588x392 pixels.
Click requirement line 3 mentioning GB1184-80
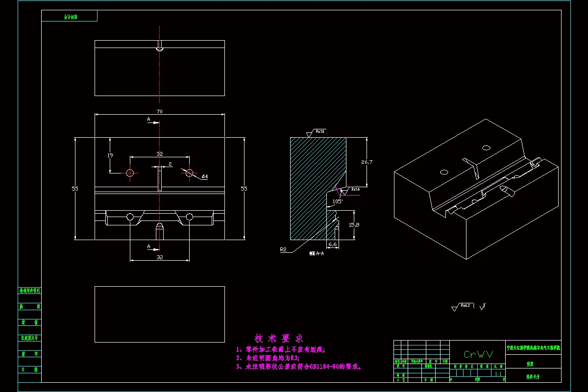point(299,367)
